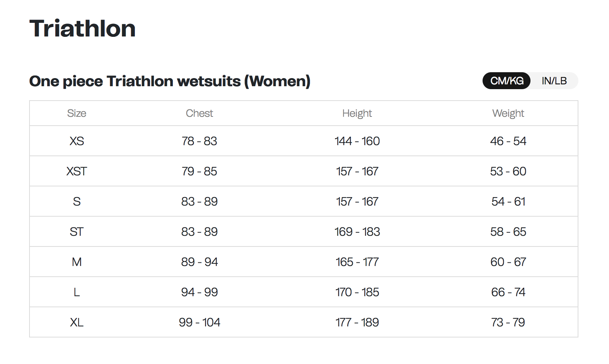Click the 73 - 79 weight value
Viewport: 609px width, 364px height.
pyautogui.click(x=508, y=322)
